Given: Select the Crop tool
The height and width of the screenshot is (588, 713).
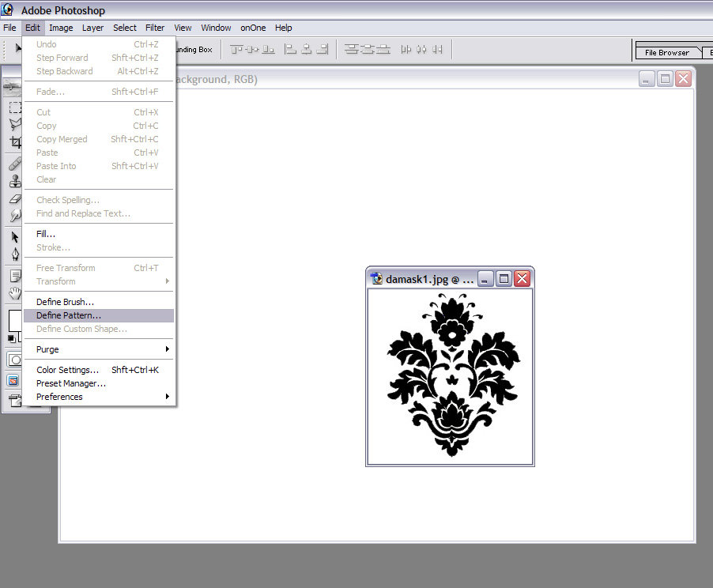Looking at the screenshot, I should [x=15, y=142].
